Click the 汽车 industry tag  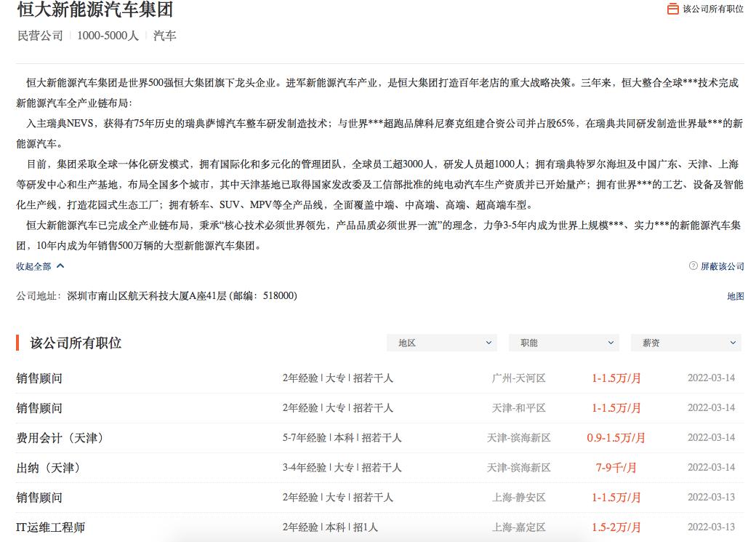[164, 36]
